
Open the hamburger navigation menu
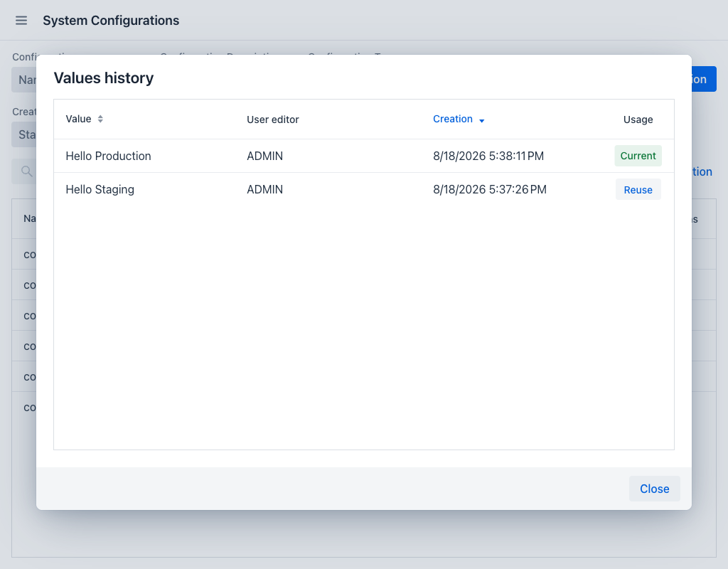pos(21,21)
